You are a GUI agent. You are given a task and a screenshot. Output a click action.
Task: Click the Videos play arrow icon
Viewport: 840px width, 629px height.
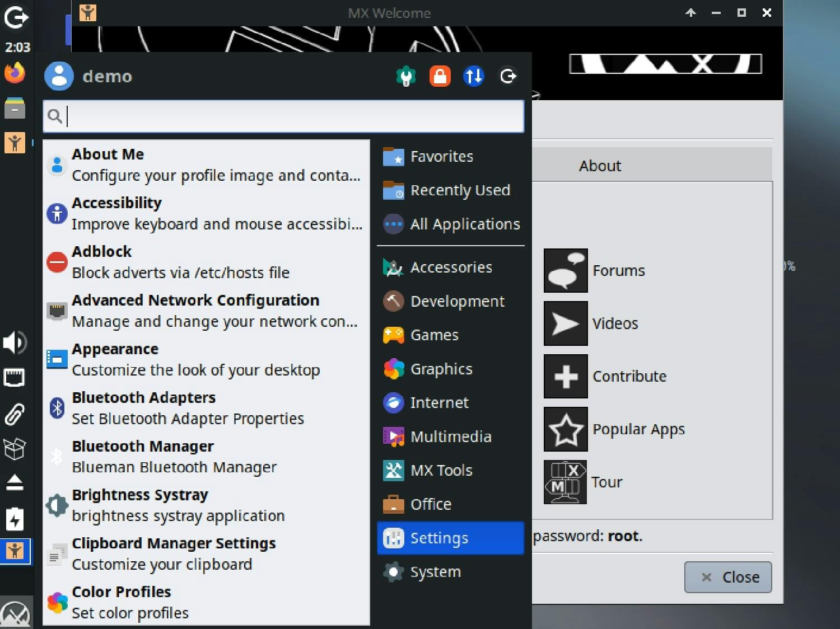tap(566, 323)
